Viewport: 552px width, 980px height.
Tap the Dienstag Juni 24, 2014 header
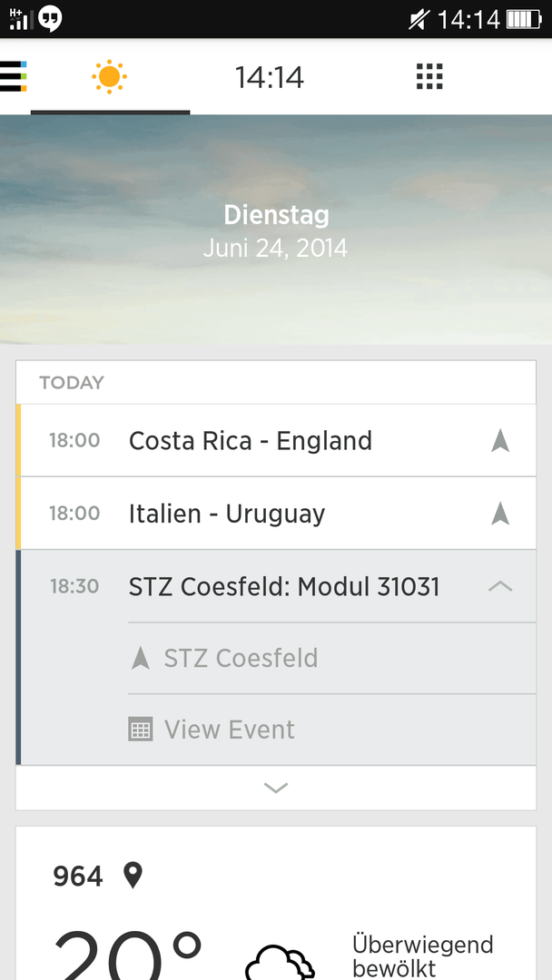pos(276,230)
